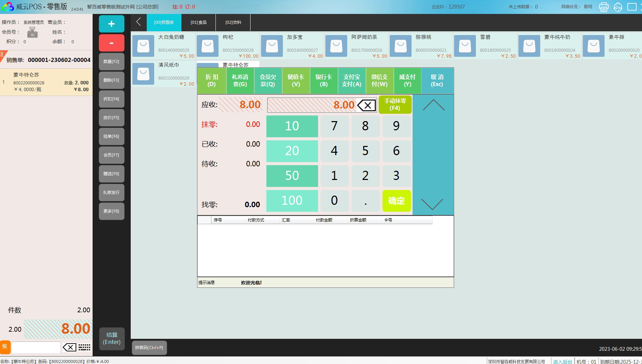Click the red minus quantity button
The width and height of the screenshot is (642, 364).
[111, 43]
